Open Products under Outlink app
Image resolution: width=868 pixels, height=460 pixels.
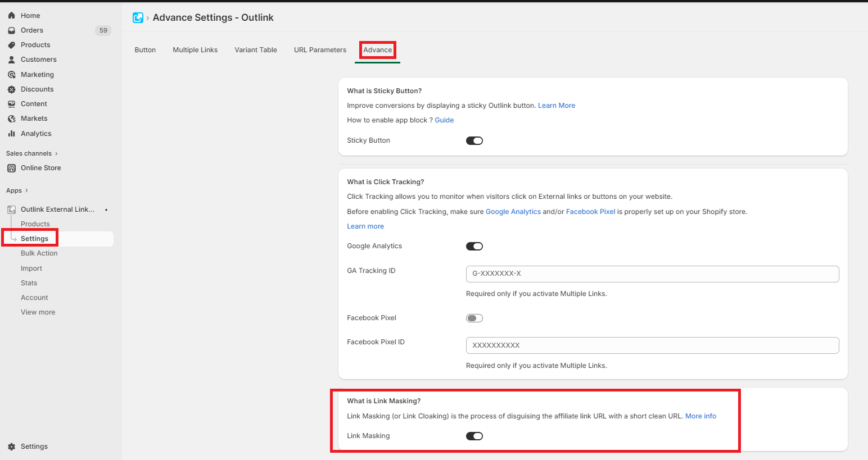35,224
